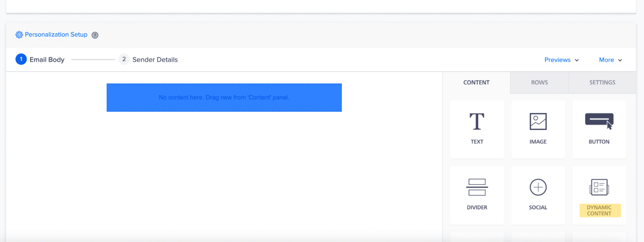Select the highlighted Dynamic Content block

tap(599, 195)
